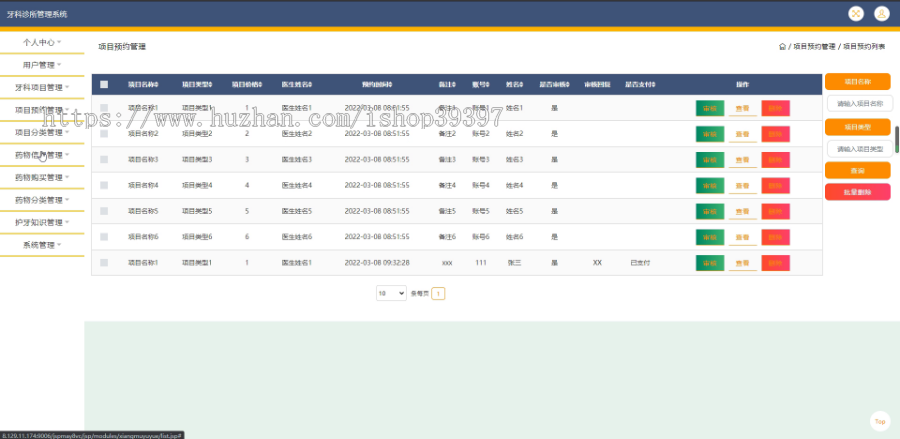The width and height of the screenshot is (900, 439).
Task: Click 查看 button in 项目名称3 row
Action: pos(743,160)
